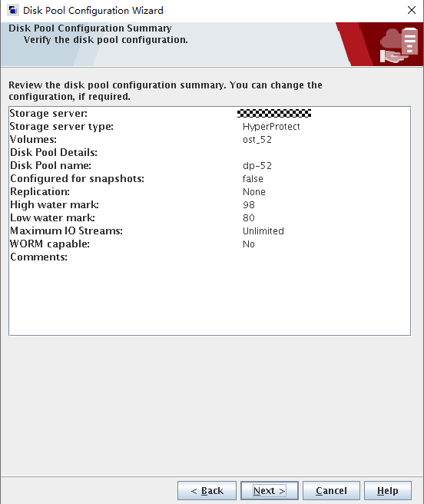Cancel the disk pool wizard
Viewport: 424px width, 504px height.
[331, 490]
